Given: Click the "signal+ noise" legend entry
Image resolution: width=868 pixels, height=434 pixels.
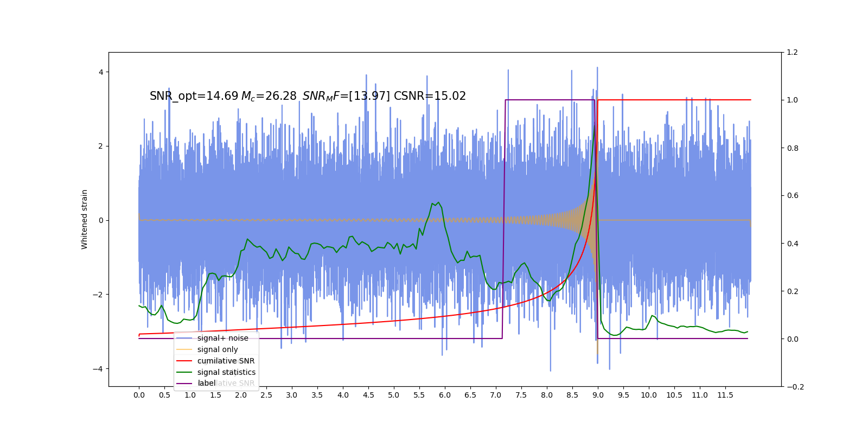Looking at the screenshot, I should click(x=222, y=338).
